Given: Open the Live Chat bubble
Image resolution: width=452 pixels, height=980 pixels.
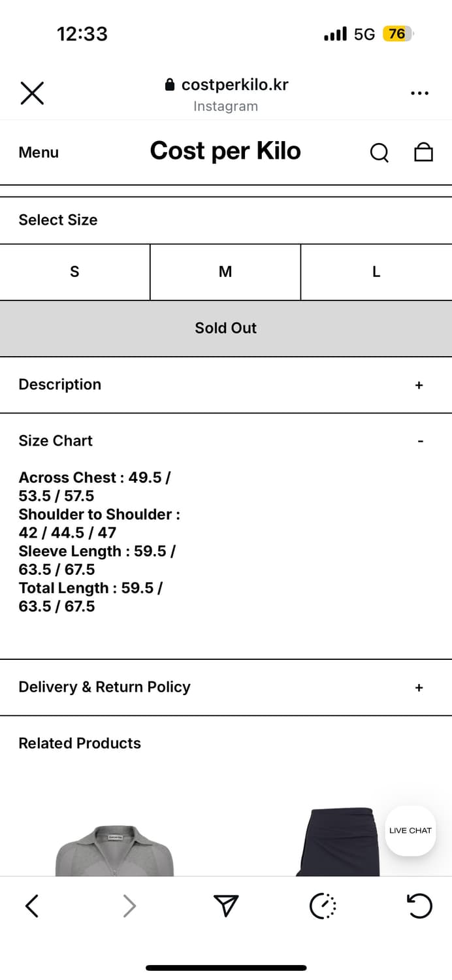Looking at the screenshot, I should click(410, 830).
